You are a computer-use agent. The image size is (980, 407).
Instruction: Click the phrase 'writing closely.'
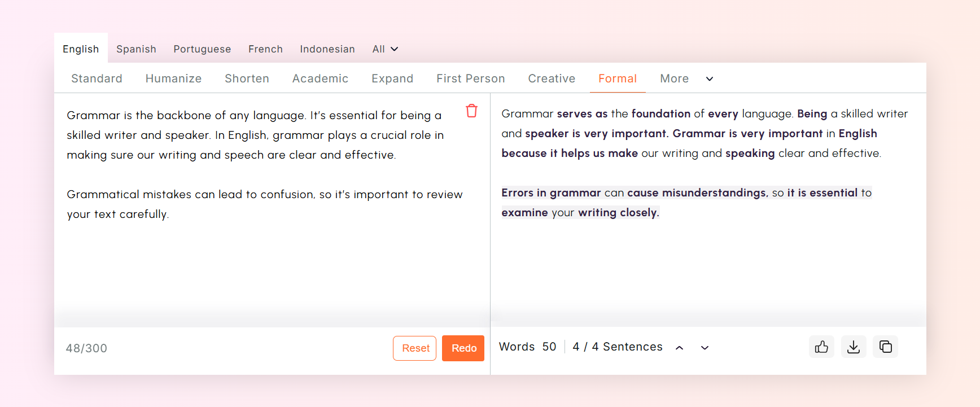click(619, 213)
